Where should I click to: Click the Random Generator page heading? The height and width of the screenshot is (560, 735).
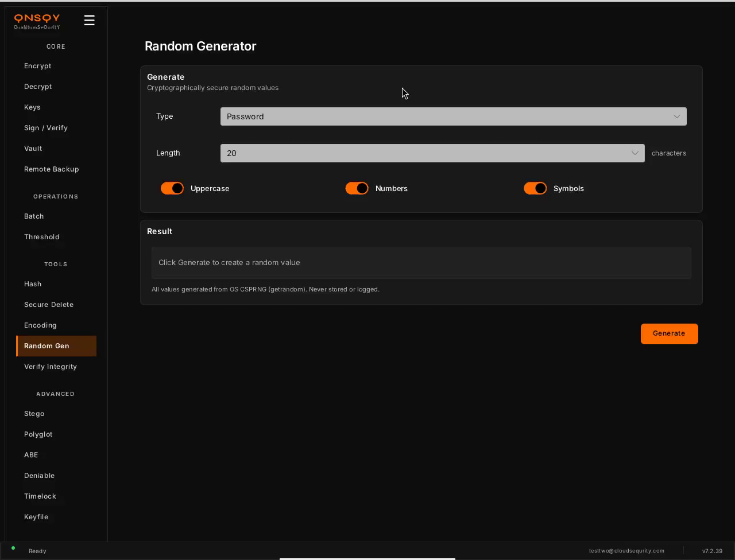coord(200,46)
